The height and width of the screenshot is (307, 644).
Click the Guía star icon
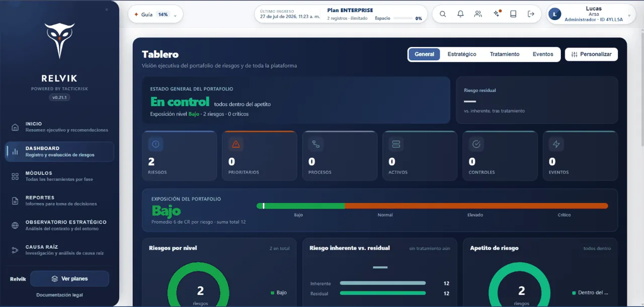click(x=136, y=15)
